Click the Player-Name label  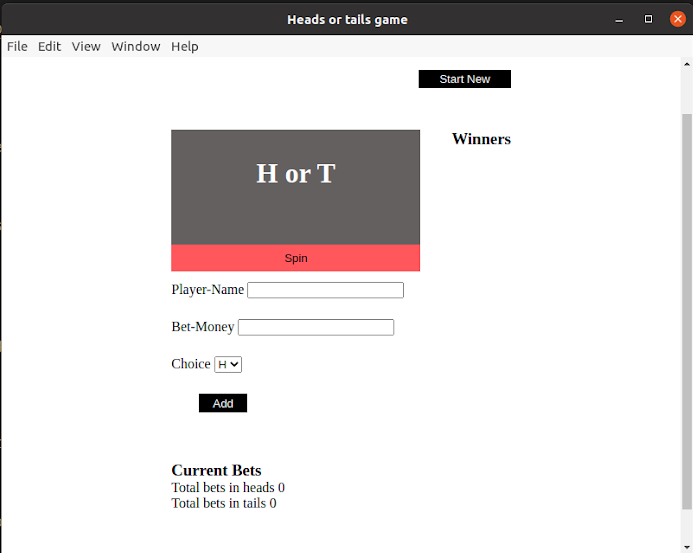click(208, 290)
